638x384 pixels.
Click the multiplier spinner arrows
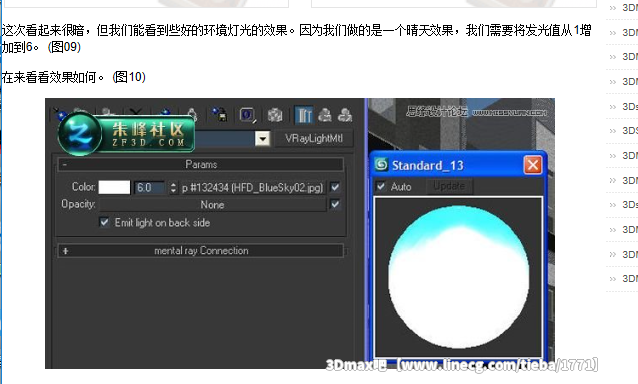coord(173,188)
